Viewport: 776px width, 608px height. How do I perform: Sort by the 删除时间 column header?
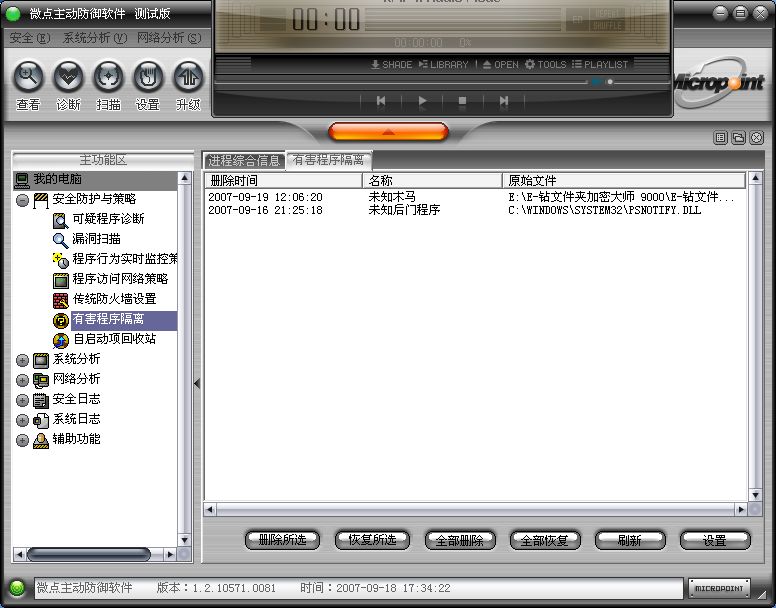click(x=284, y=181)
